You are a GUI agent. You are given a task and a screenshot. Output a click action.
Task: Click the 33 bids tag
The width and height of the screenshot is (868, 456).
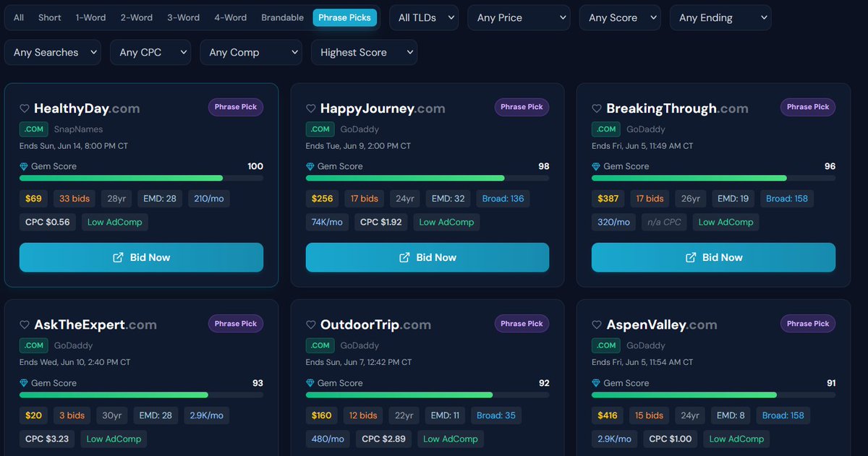point(75,199)
